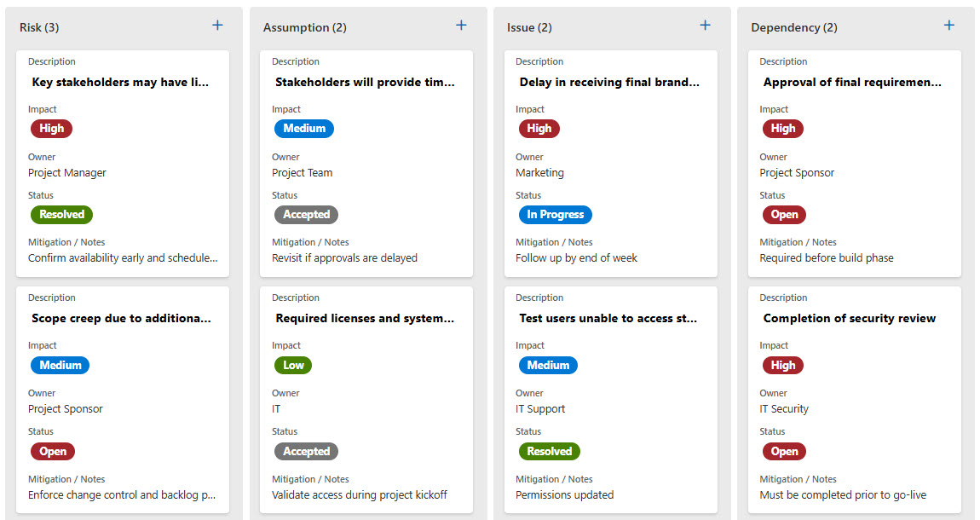Open the 'Scope creep' risk card title
This screenshot has height=520, width=980.
tap(120, 319)
